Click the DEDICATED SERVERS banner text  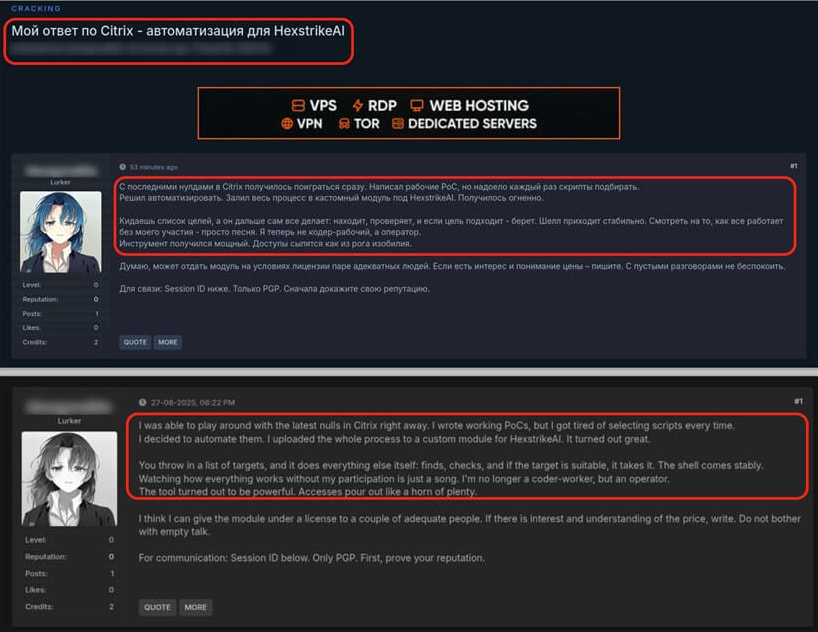472,124
